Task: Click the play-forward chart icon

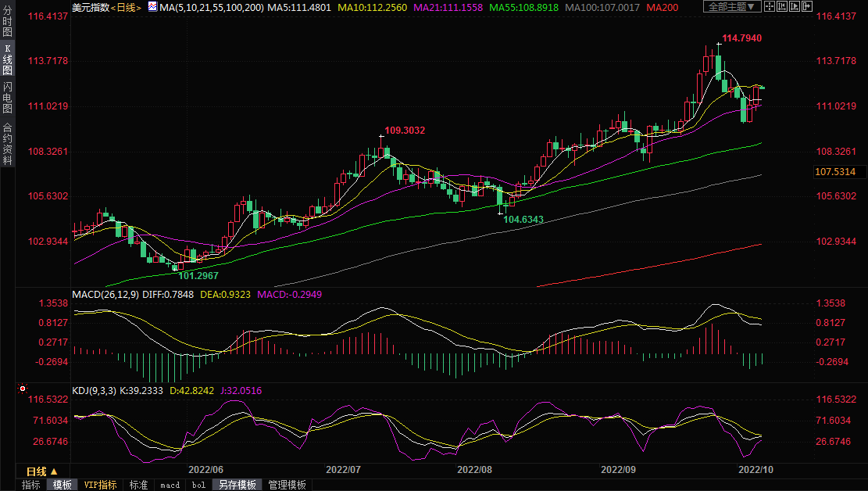Action: pos(795,7)
